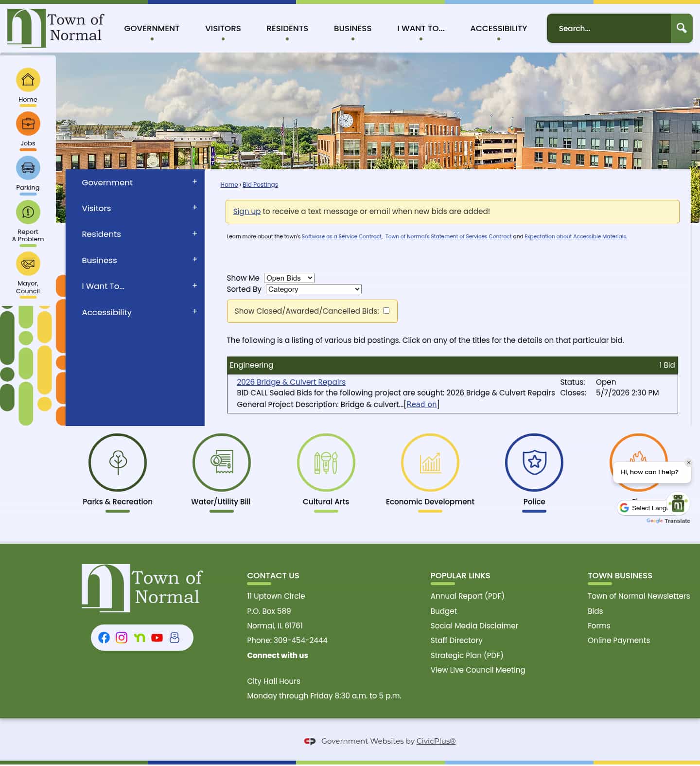Open Annual Report (PDF) footer link
The width and height of the screenshot is (700, 766).
click(467, 596)
